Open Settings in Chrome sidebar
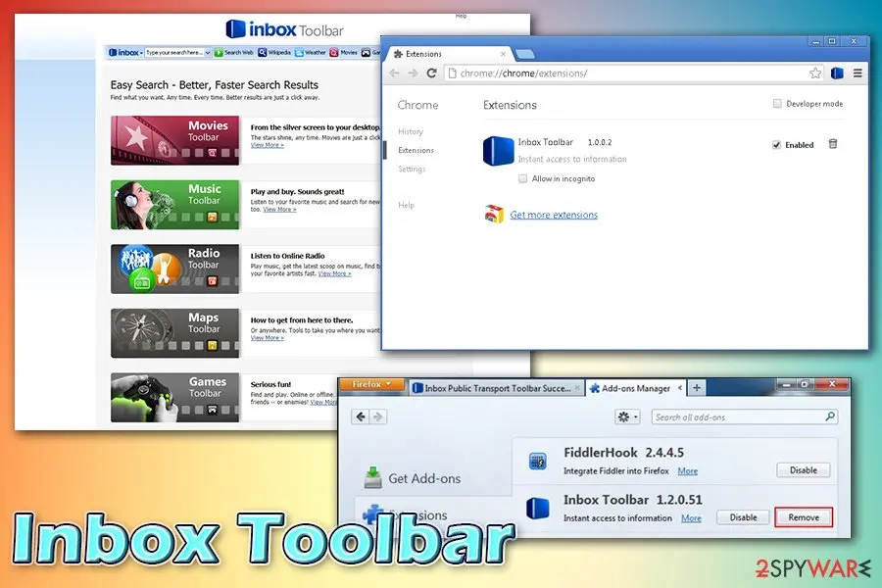This screenshot has height=588, width=882. 412,169
